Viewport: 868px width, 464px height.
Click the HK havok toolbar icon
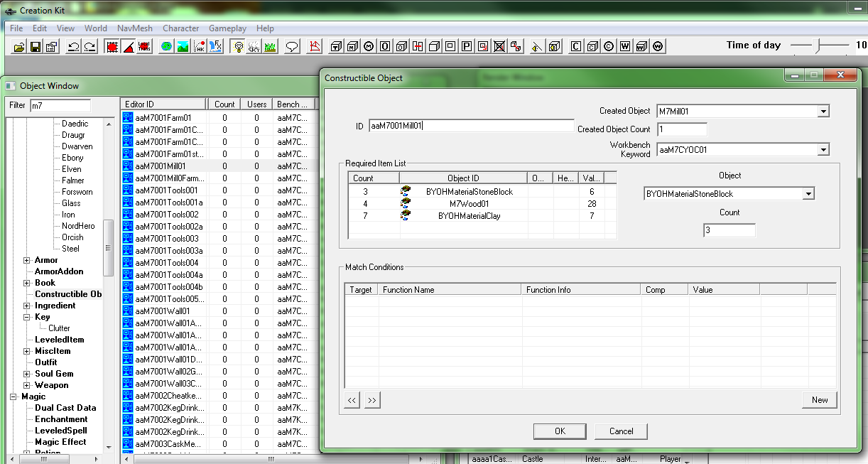point(200,47)
